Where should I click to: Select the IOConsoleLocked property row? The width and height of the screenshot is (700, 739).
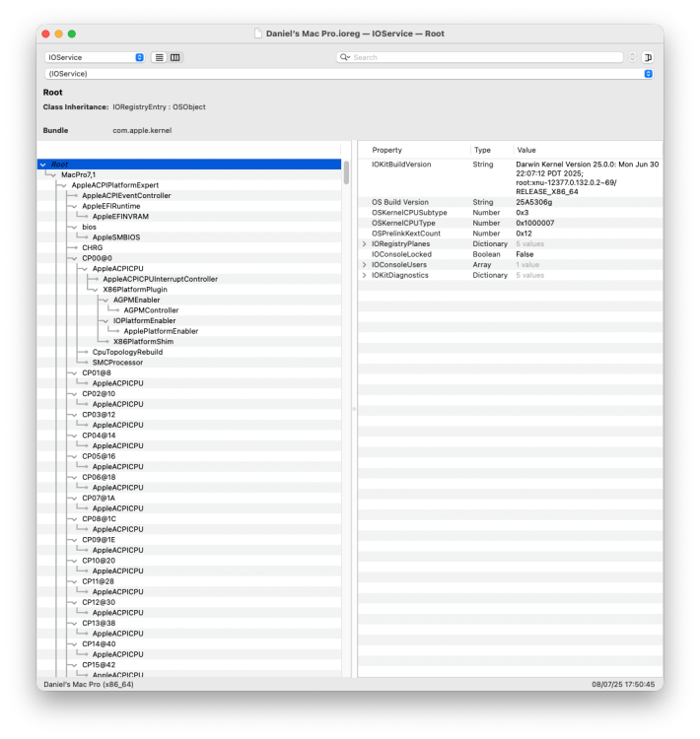point(510,254)
